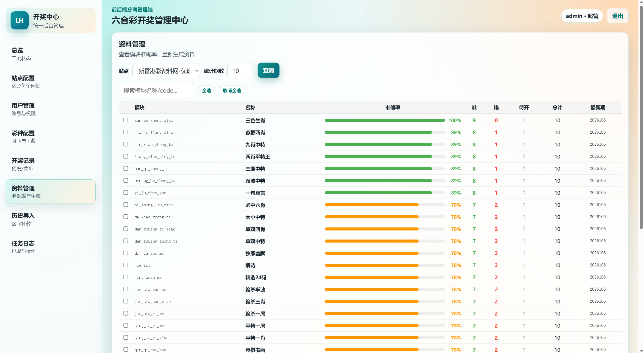Click the name 平特一肖
The image size is (644, 353).
point(255,338)
